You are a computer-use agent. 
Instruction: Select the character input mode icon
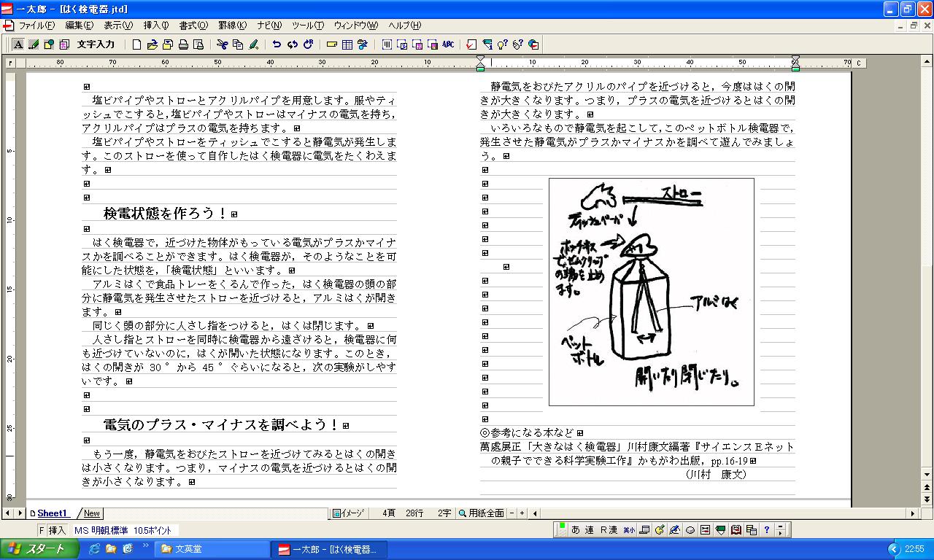[x=18, y=44]
